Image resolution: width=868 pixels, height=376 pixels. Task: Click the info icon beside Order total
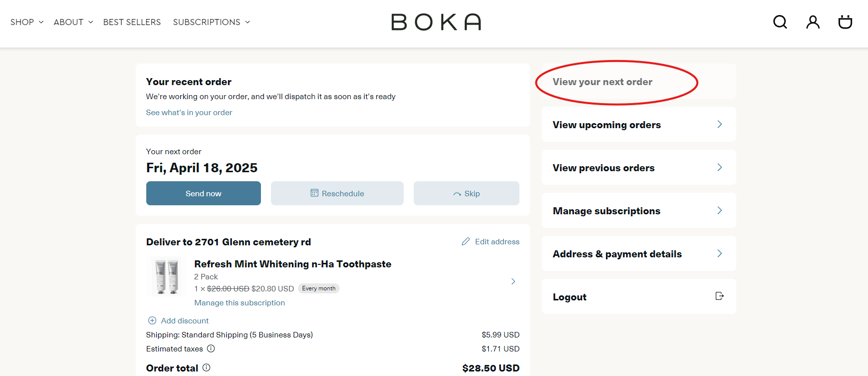pos(206,367)
